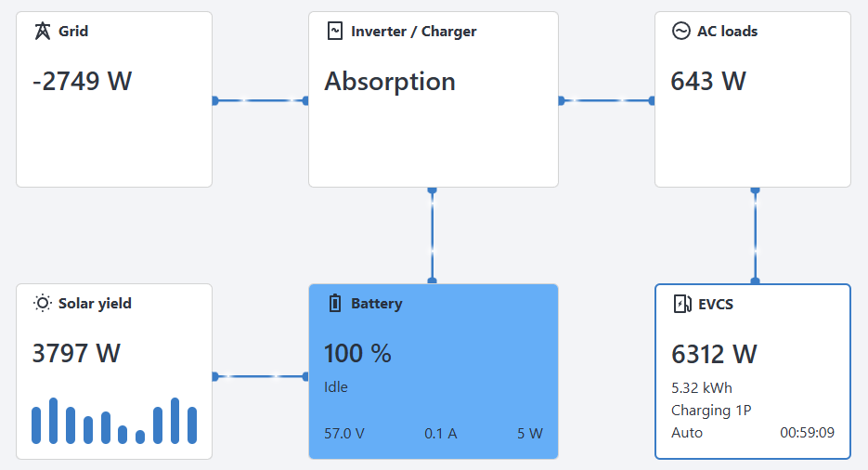Click the EVCS Auto mode label
This screenshot has width=868, height=470.
click(x=687, y=433)
